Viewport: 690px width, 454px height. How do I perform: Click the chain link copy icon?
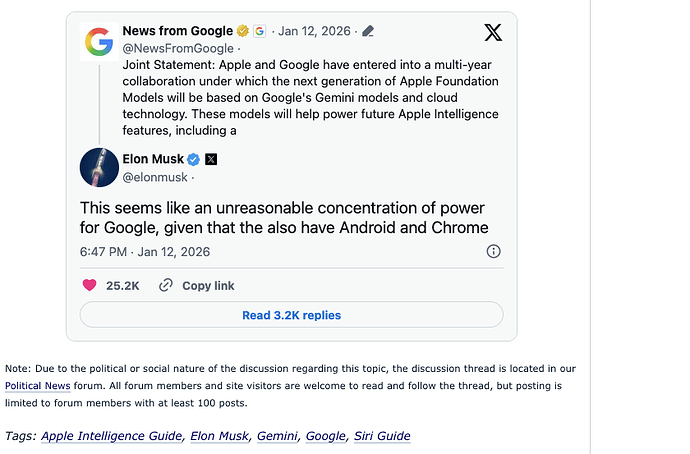166,285
